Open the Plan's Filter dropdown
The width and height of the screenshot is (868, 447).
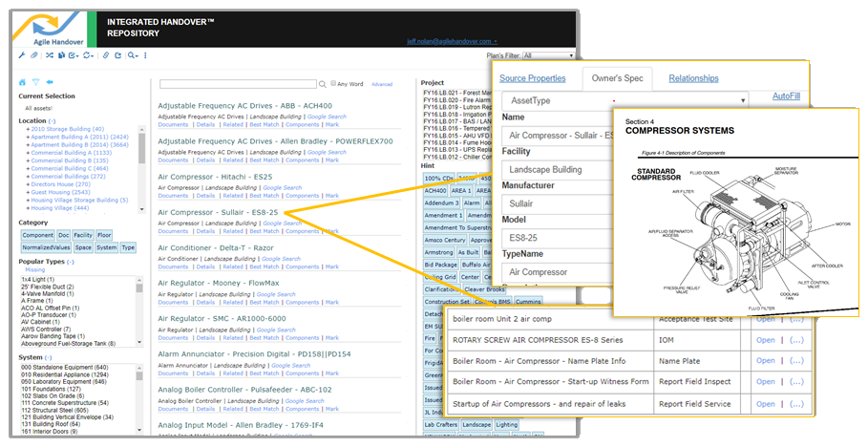548,55
